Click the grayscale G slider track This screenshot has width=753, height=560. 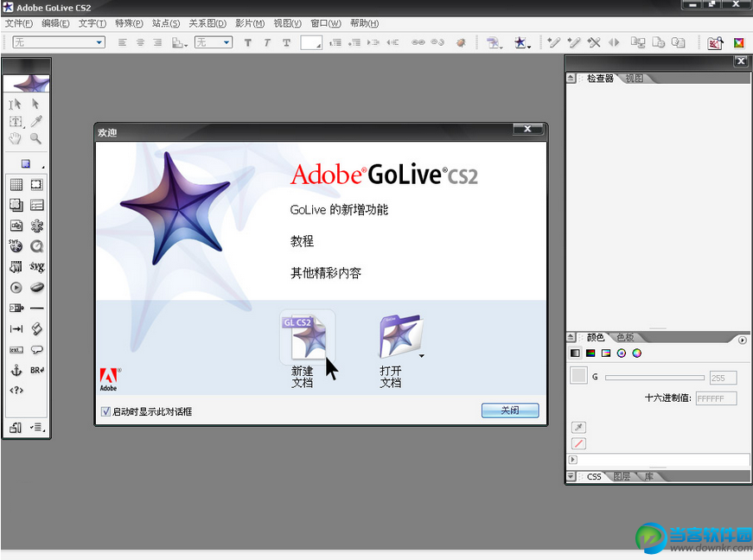pyautogui.click(x=654, y=378)
